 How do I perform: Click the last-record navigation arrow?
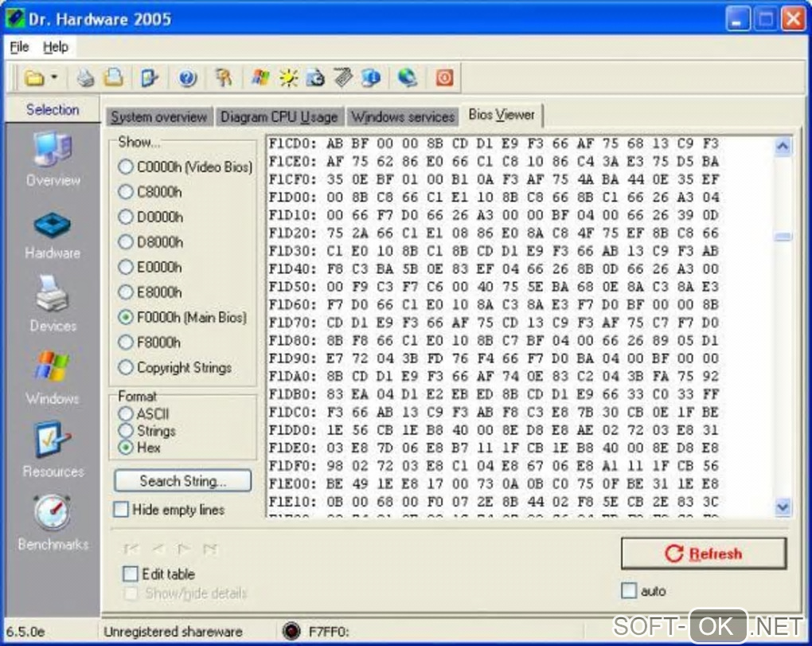click(x=209, y=549)
